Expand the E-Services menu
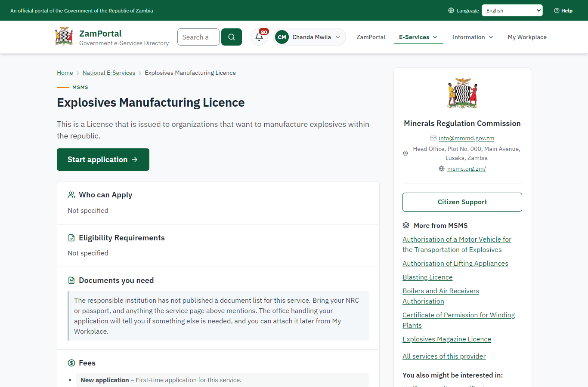Screen dimensions: 588x387 point(418,37)
